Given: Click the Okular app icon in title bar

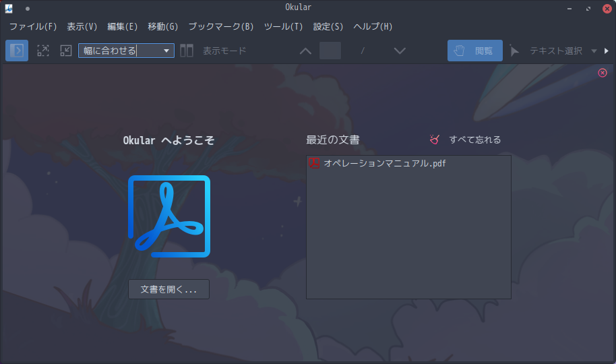Looking at the screenshot, I should click(9, 8).
